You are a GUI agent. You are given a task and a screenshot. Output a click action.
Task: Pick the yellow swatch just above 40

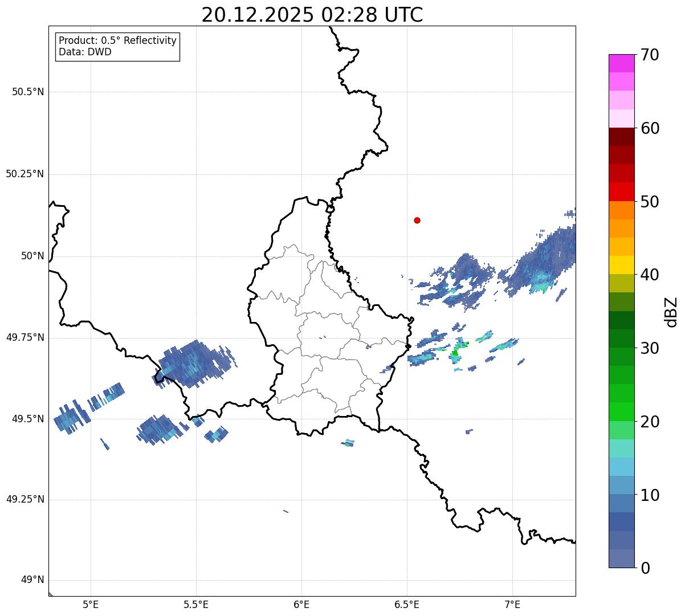pos(621,266)
